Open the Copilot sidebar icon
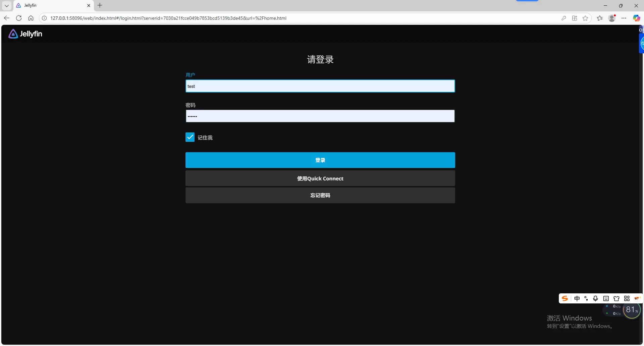The height and width of the screenshot is (346, 644). click(636, 18)
